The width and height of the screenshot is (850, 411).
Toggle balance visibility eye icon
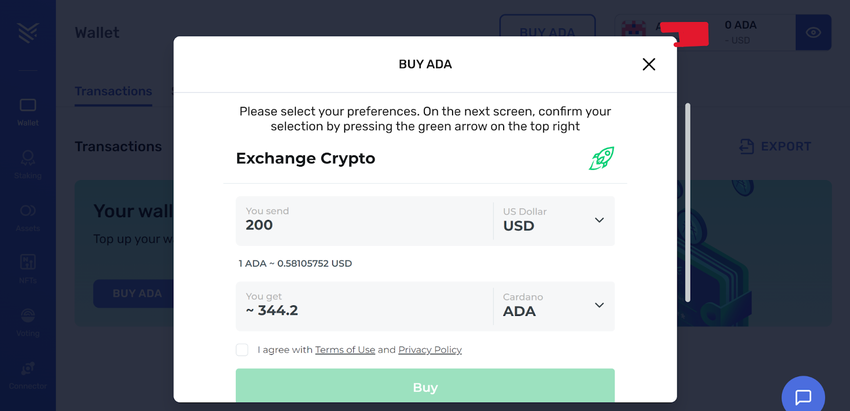813,33
